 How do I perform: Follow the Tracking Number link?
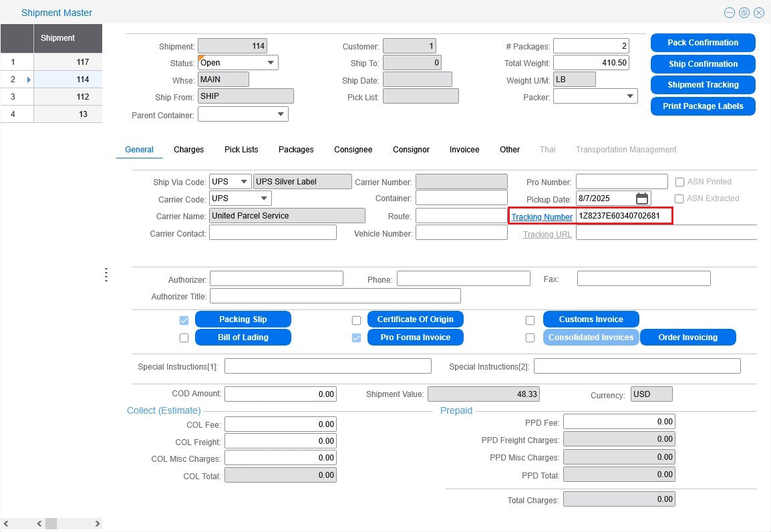click(x=542, y=217)
